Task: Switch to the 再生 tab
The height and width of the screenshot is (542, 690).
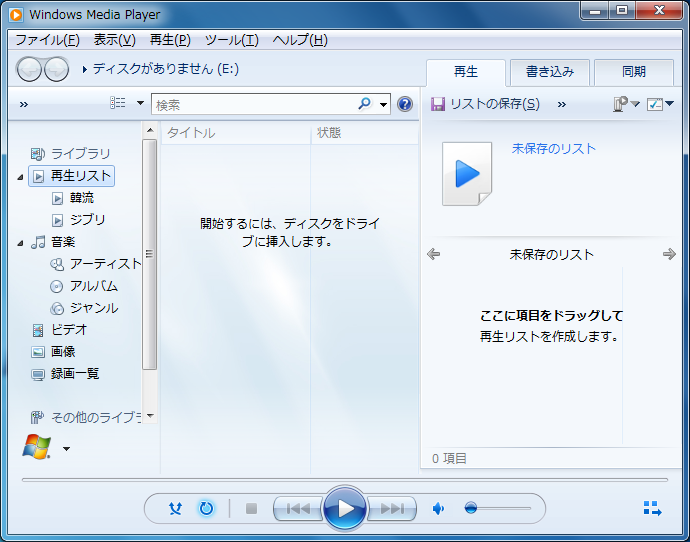Action: coord(466,72)
